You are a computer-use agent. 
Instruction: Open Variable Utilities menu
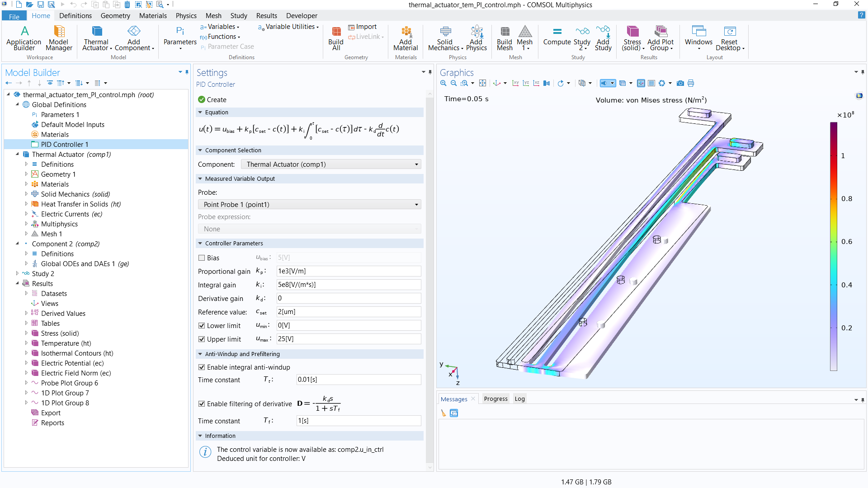(x=288, y=27)
